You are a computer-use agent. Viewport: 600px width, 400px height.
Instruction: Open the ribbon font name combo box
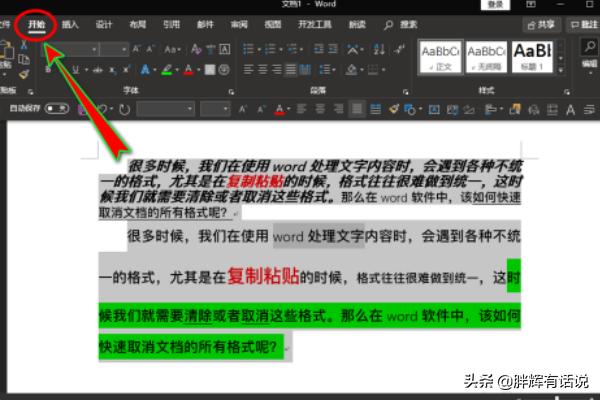point(70,49)
